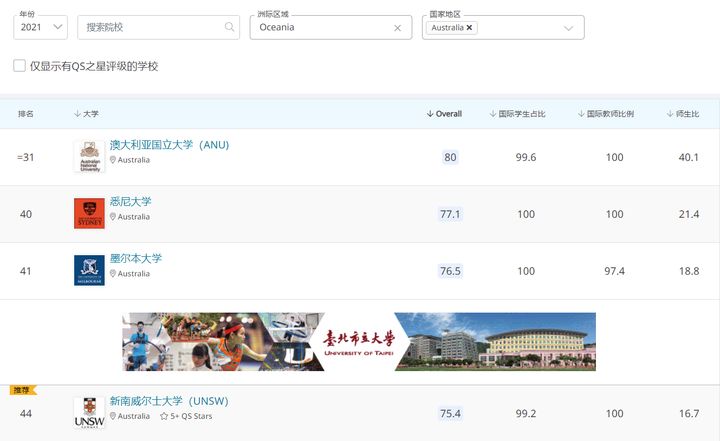Enable the QS星评级 schools-only checkbox
The width and height of the screenshot is (720, 441).
click(x=19, y=66)
